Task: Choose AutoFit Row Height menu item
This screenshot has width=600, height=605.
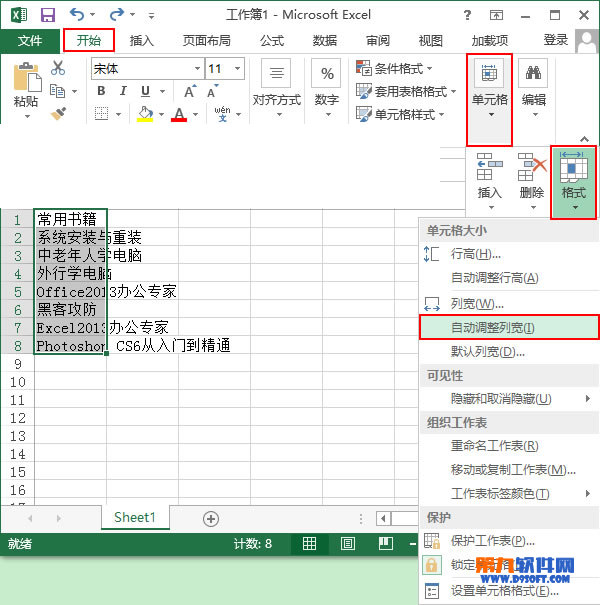Action: click(509, 278)
